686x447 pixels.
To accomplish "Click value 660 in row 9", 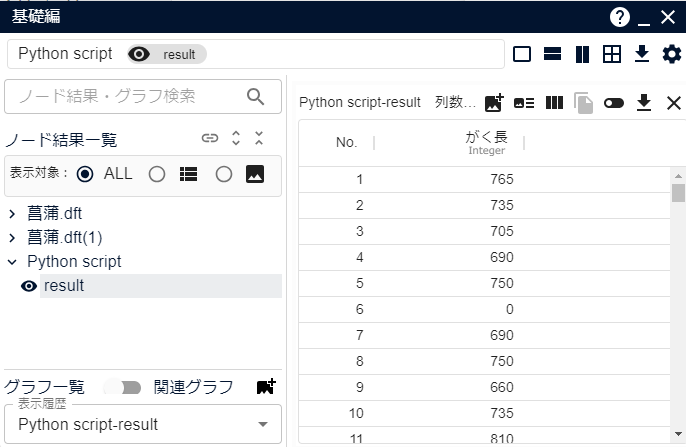I will (501, 387).
